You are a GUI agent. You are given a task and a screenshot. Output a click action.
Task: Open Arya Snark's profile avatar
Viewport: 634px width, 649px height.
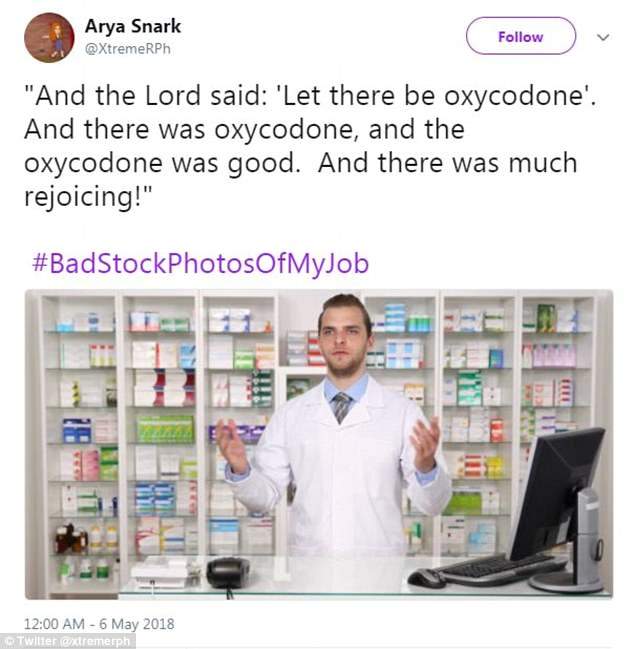(x=49, y=38)
